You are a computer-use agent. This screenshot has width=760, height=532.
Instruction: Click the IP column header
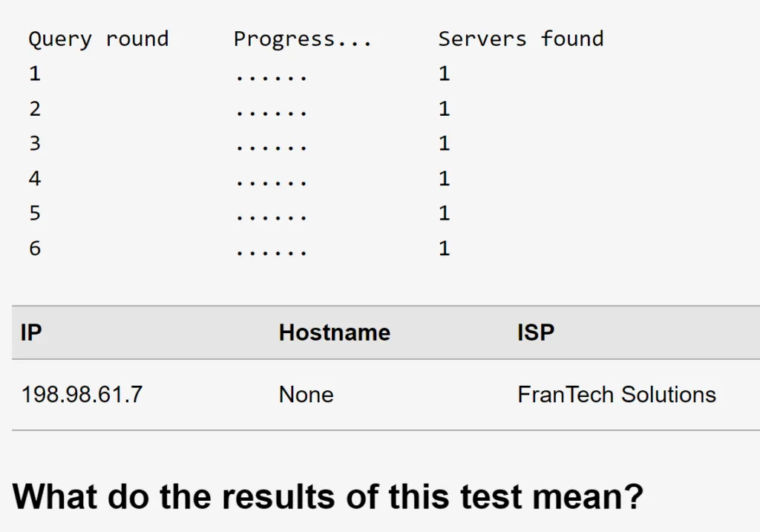31,333
